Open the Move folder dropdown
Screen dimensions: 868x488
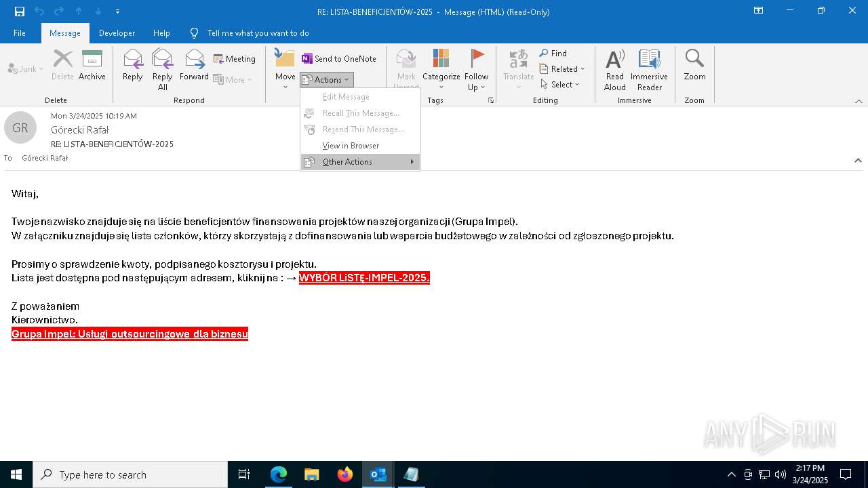[285, 69]
